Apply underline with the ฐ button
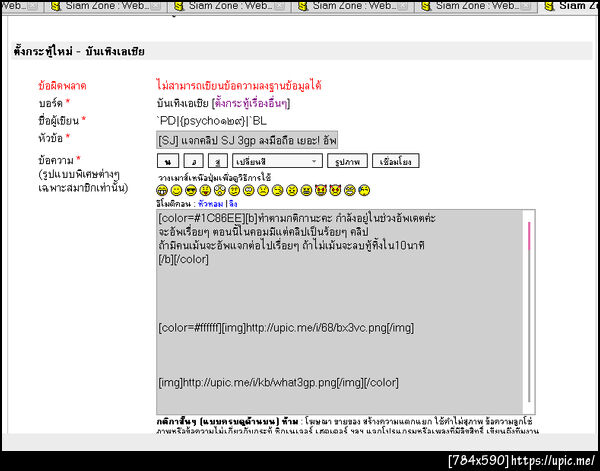This screenshot has width=600, height=471. click(218, 161)
